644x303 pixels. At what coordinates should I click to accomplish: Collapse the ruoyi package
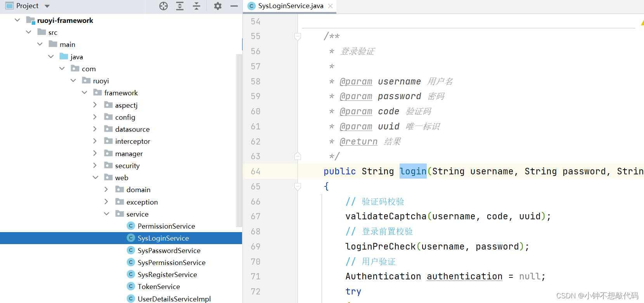[x=73, y=81]
